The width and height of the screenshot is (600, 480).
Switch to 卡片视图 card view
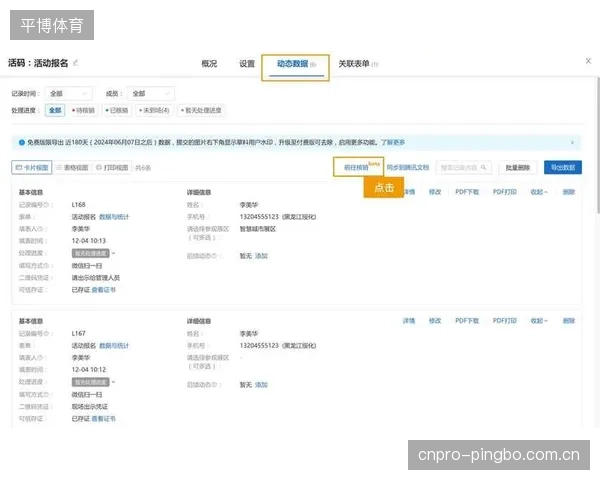pos(32,168)
